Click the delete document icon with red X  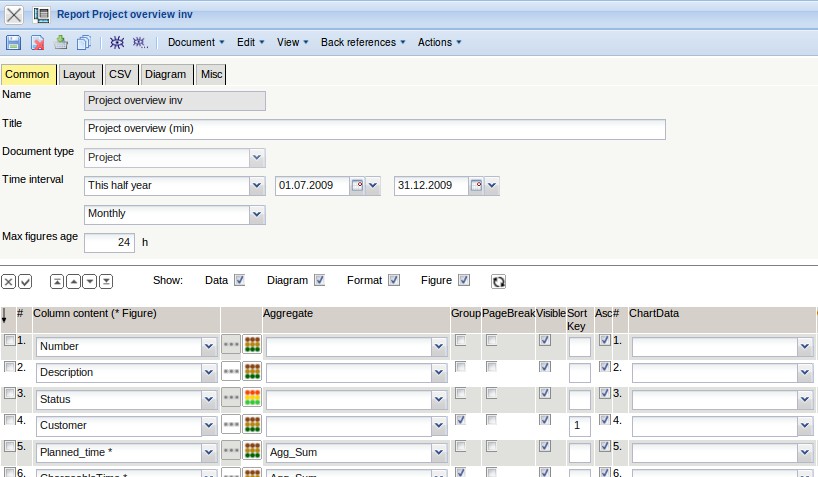click(38, 43)
